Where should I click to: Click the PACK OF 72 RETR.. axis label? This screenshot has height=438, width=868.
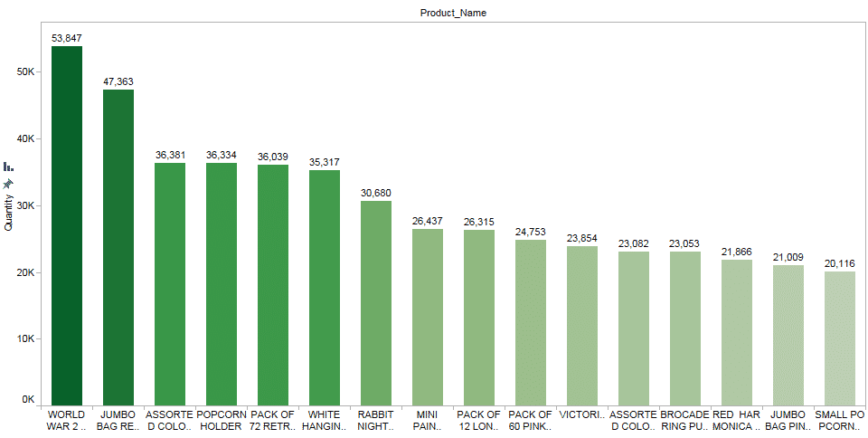pyautogui.click(x=273, y=420)
